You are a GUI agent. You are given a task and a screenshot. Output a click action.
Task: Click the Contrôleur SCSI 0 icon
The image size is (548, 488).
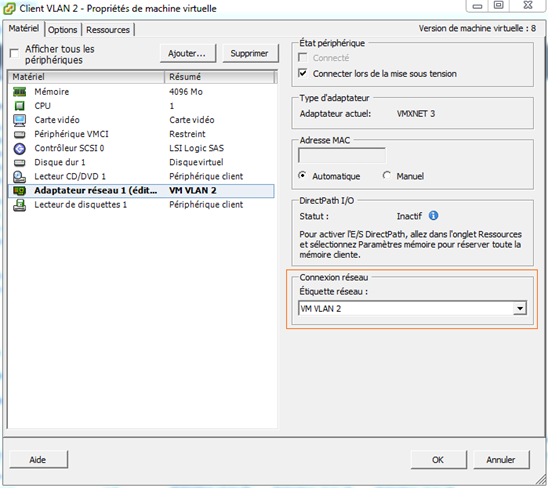[20, 149]
